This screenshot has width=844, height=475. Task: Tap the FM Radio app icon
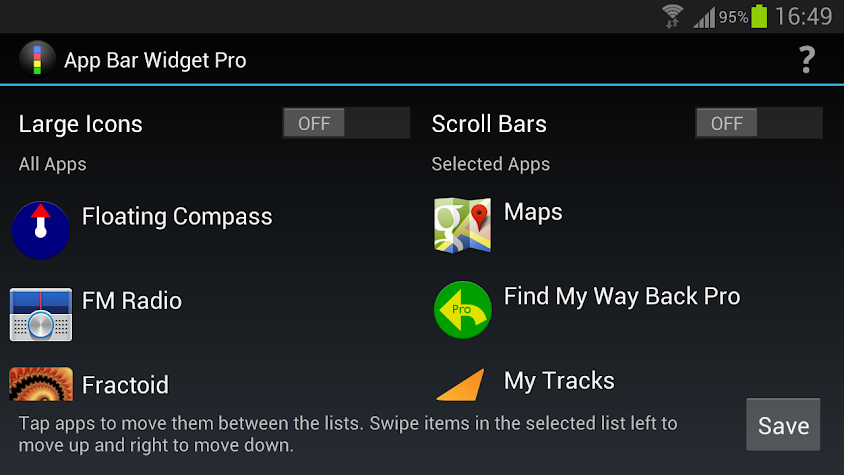point(41,315)
